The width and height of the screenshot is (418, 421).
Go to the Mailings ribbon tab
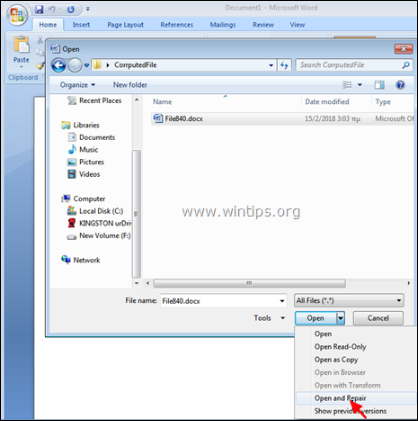point(223,25)
